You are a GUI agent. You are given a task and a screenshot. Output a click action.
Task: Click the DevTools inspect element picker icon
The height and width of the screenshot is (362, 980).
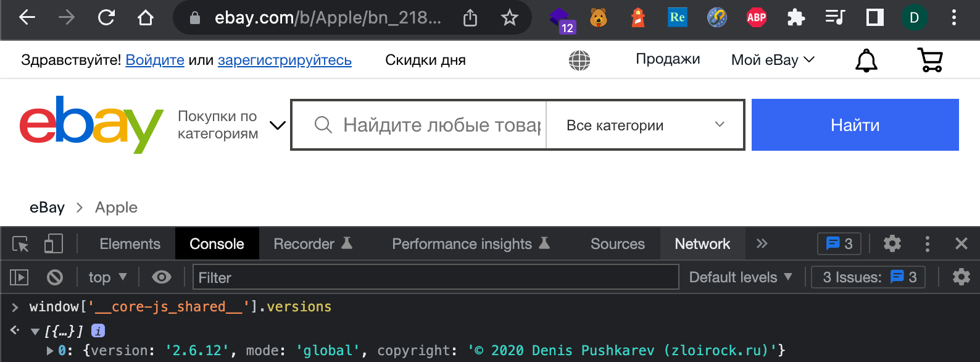click(20, 244)
